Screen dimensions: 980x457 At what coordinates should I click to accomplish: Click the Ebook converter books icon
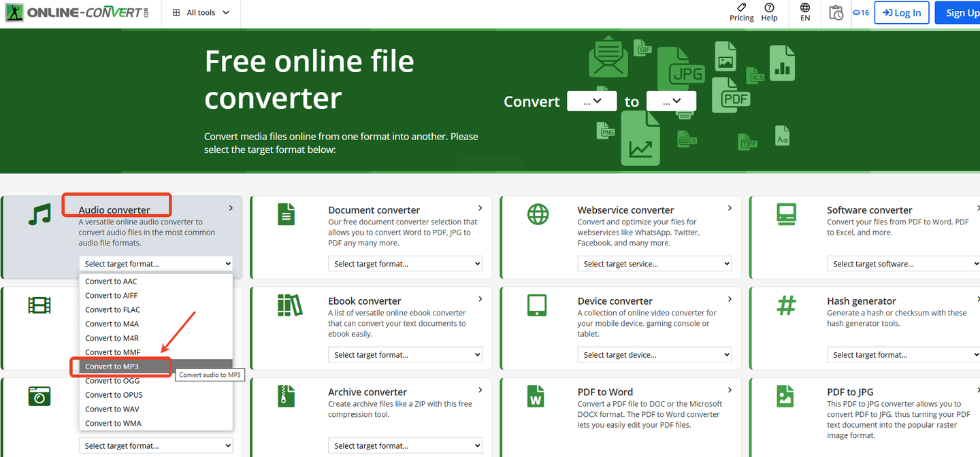(x=289, y=305)
